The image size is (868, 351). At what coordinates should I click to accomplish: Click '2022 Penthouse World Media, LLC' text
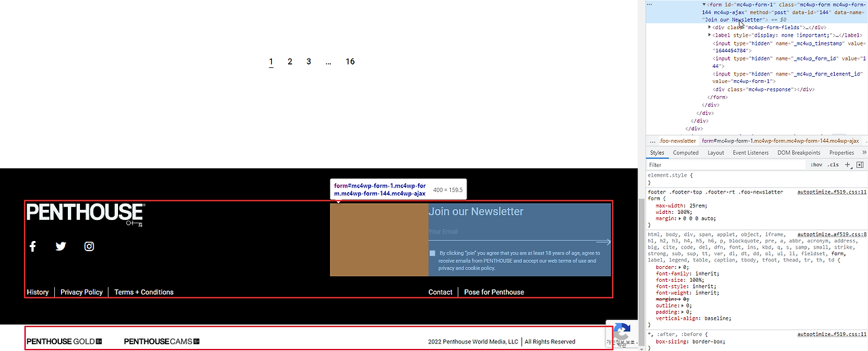(x=473, y=341)
